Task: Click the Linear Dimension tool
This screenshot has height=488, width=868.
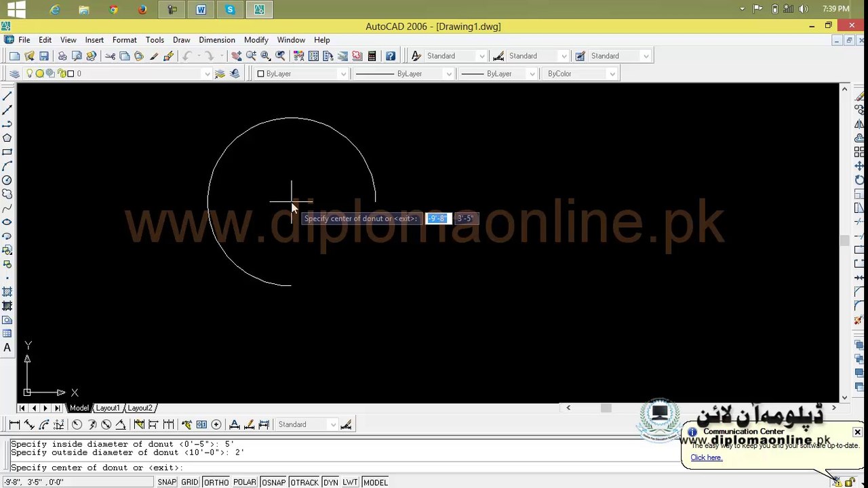Action: 14,425
